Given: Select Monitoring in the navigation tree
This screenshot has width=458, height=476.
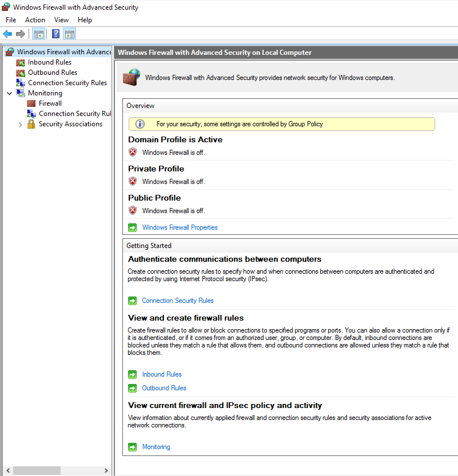Looking at the screenshot, I should [x=45, y=93].
